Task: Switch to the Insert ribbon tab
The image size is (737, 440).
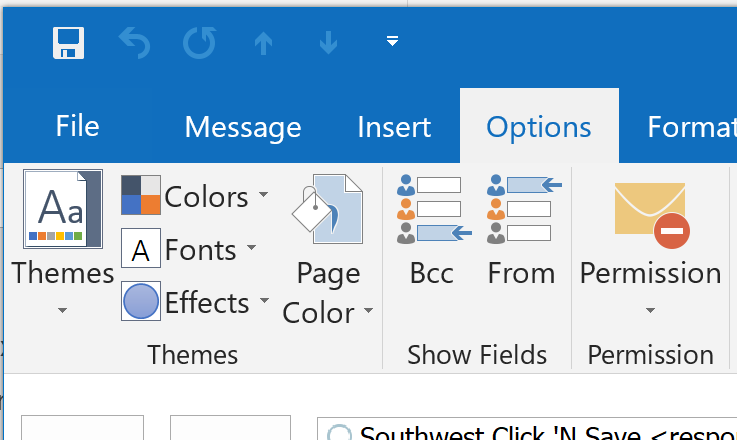Action: (x=394, y=127)
